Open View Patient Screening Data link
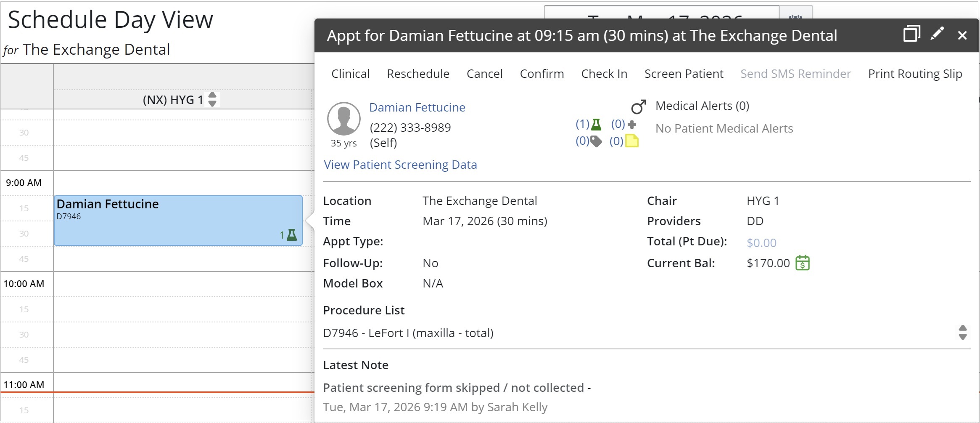980x423 pixels. point(400,165)
